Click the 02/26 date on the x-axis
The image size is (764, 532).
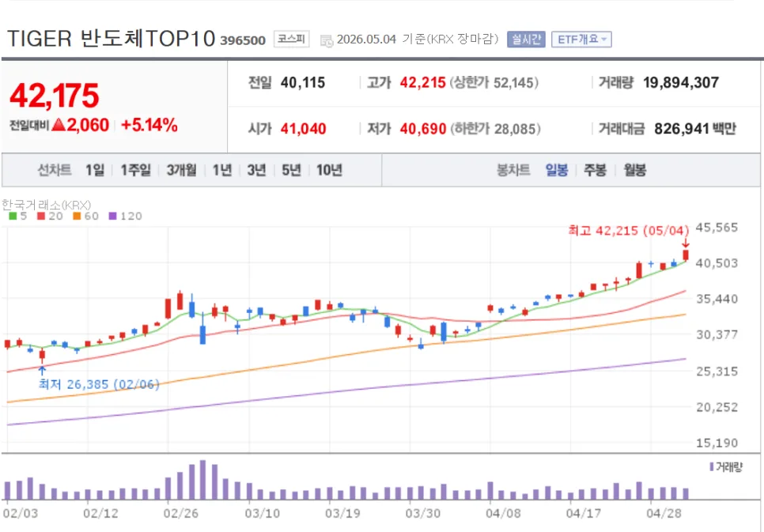tap(180, 514)
